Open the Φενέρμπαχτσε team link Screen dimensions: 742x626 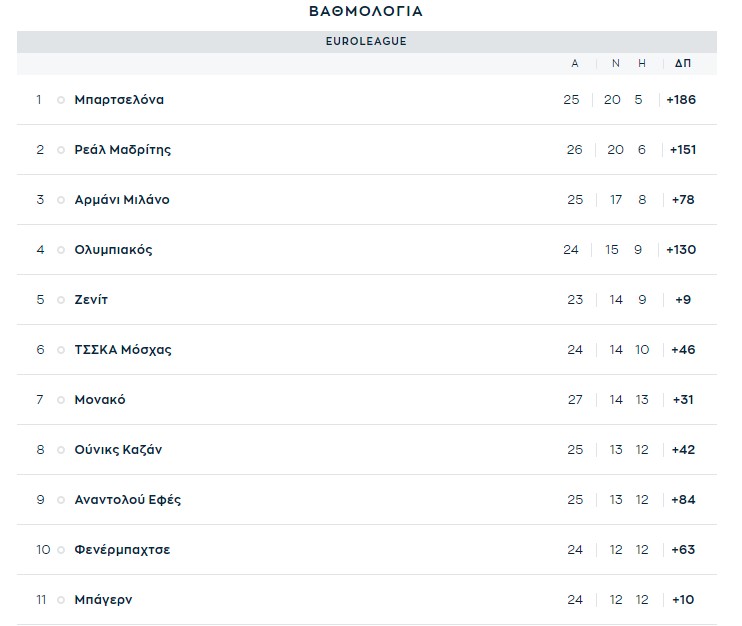coord(122,550)
